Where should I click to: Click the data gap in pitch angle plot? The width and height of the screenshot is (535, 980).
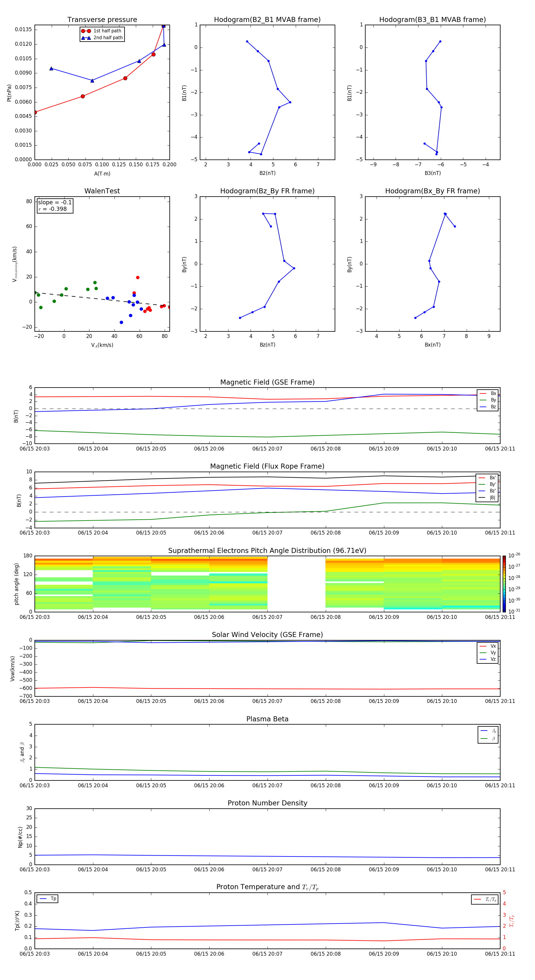(x=296, y=584)
